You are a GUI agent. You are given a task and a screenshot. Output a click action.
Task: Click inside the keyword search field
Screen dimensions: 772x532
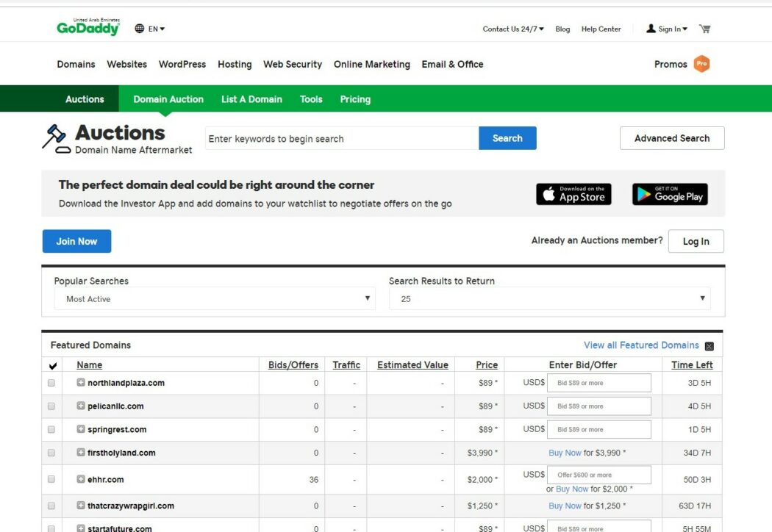click(x=338, y=138)
